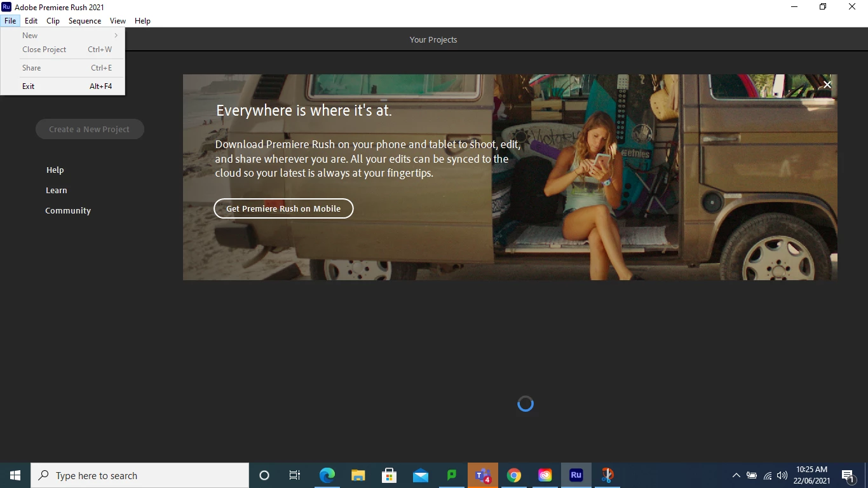Open the Help link in sidebar
The image size is (868, 488).
[x=55, y=170]
